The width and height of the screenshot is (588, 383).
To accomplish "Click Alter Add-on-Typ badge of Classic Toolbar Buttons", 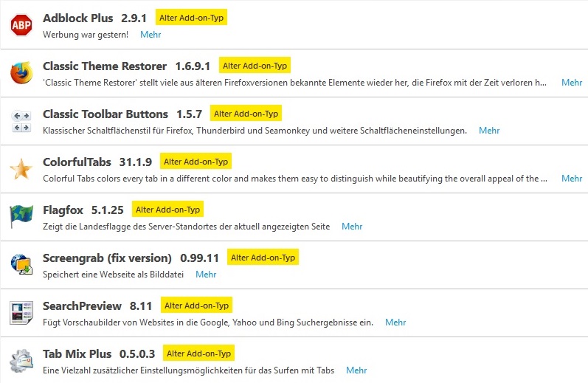I will click(246, 114).
